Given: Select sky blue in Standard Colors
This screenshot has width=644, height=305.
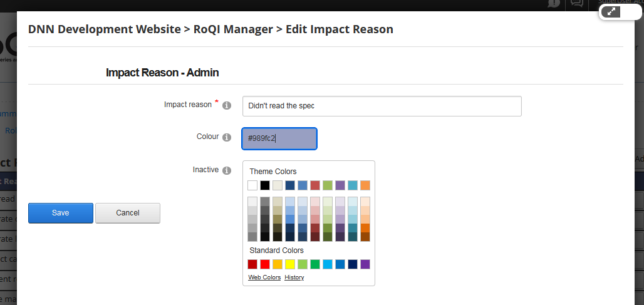Looking at the screenshot, I should click(x=328, y=264).
